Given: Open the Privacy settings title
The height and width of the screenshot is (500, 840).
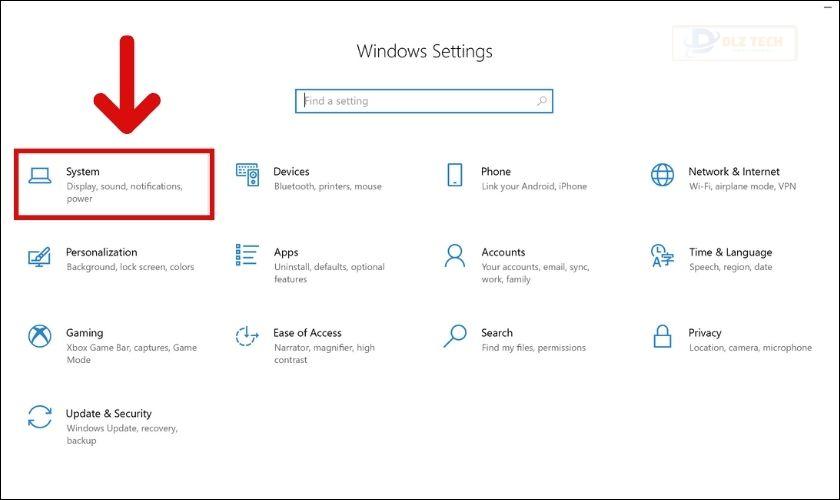Looking at the screenshot, I should (x=704, y=333).
